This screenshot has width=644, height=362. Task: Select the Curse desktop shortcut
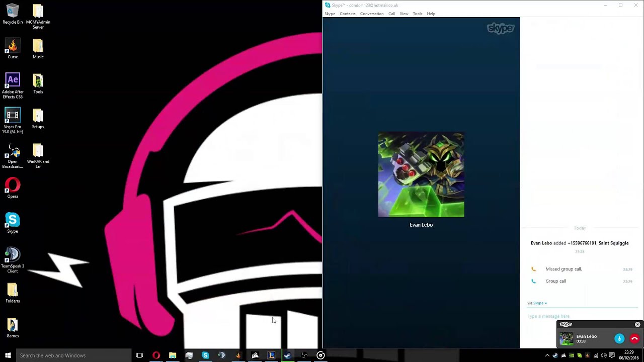[x=13, y=49]
